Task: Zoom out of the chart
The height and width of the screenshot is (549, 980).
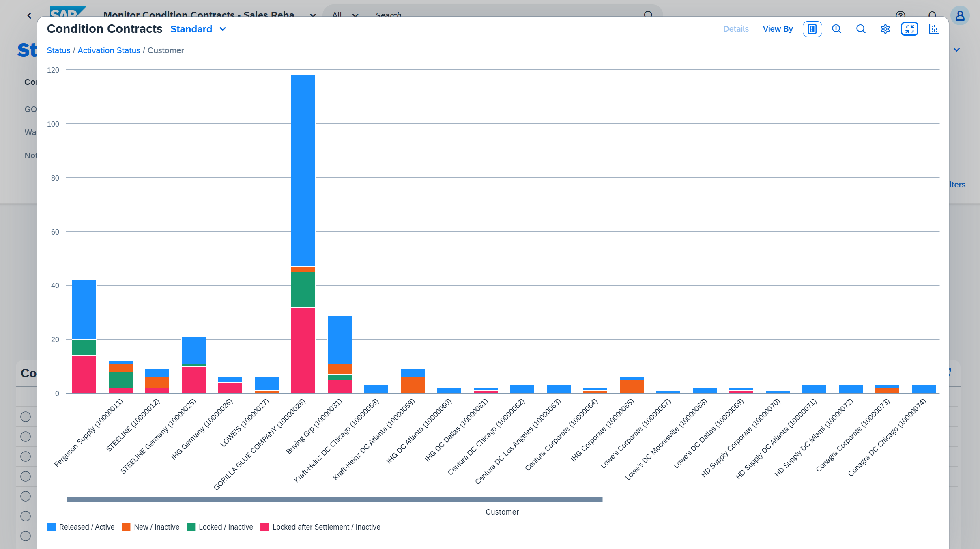Action: (x=861, y=29)
